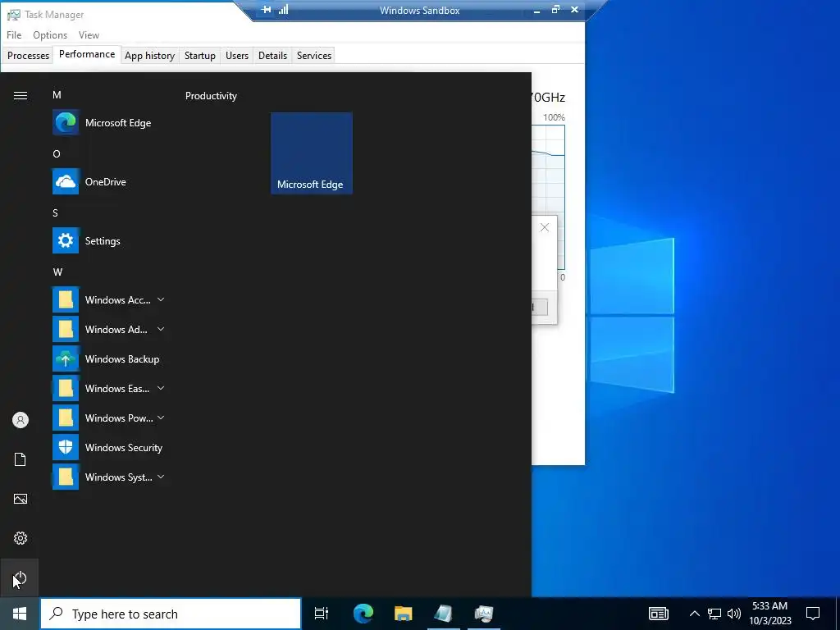Image resolution: width=840 pixels, height=630 pixels.
Task: Click the Productivity group header
Action: pyautogui.click(x=211, y=96)
